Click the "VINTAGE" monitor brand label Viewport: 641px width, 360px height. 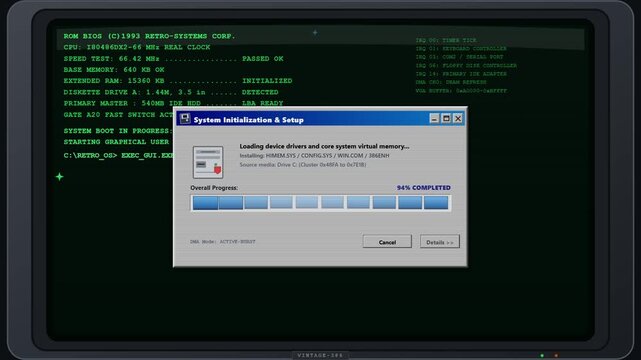[x=320, y=356]
